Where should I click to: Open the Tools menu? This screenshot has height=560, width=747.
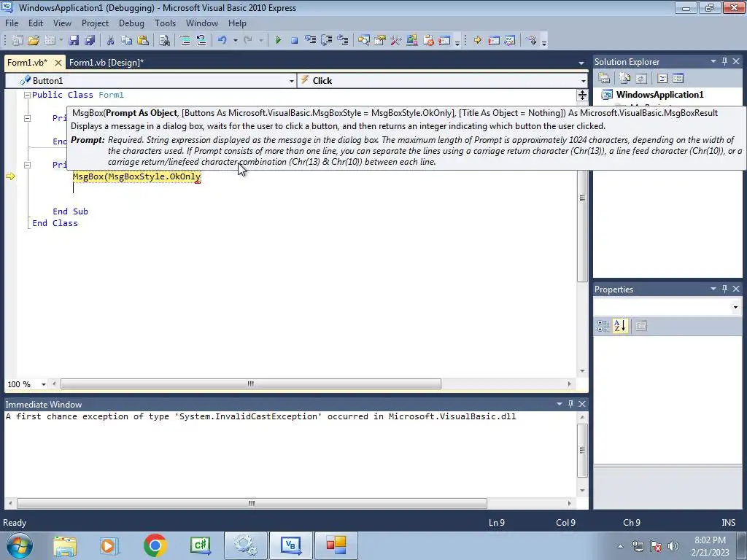pyautogui.click(x=166, y=23)
